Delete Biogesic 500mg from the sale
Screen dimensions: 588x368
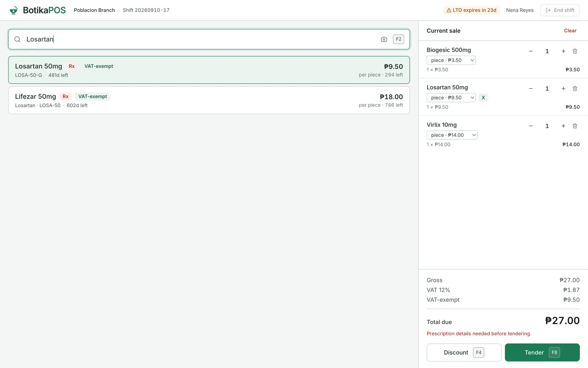click(575, 51)
